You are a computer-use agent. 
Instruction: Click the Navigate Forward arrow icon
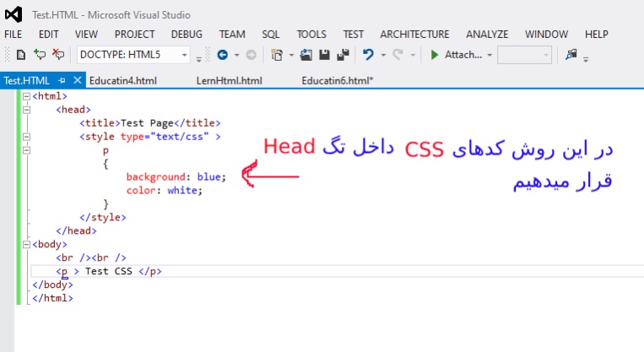(x=251, y=55)
